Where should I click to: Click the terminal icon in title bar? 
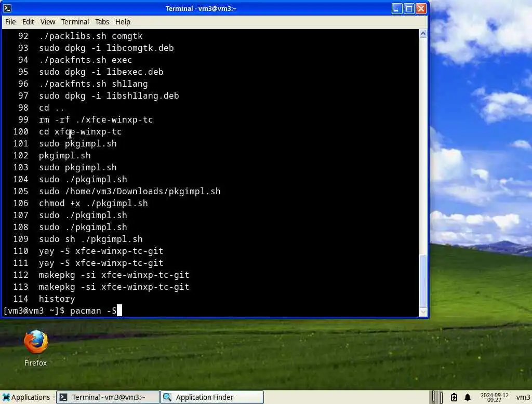pyautogui.click(x=7, y=8)
